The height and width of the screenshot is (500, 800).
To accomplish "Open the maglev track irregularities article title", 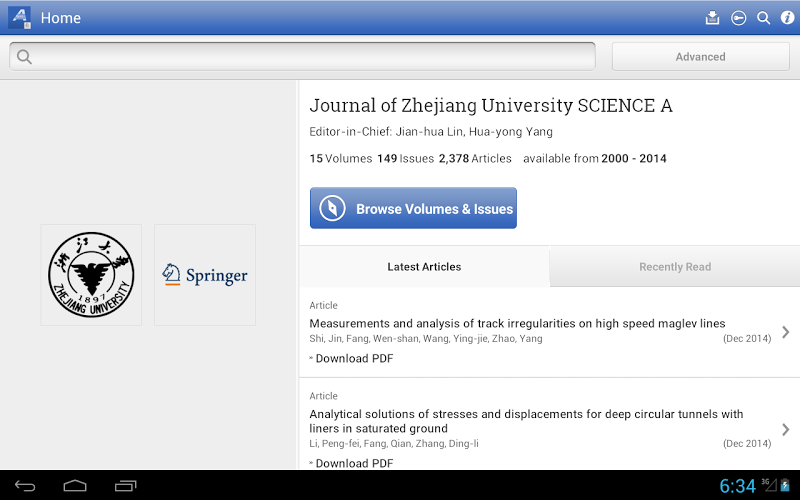I will point(517,323).
